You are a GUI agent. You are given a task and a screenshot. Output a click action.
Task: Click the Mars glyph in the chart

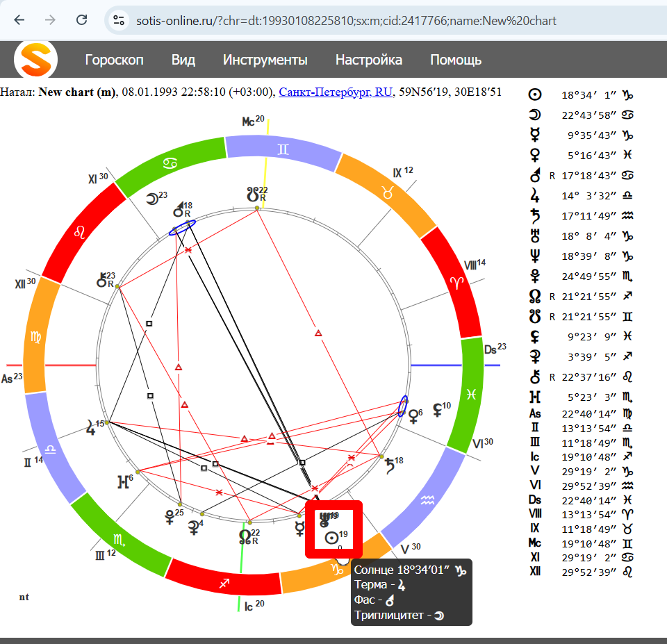(x=179, y=209)
